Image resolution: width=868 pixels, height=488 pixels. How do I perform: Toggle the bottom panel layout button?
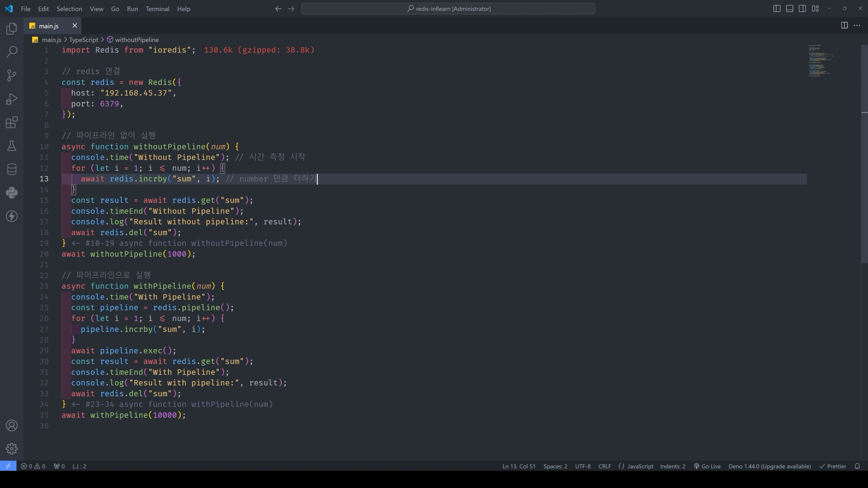tap(789, 9)
